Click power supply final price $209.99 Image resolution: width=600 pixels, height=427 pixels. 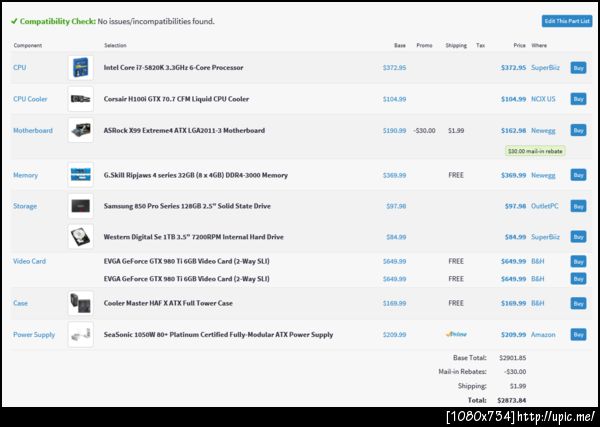[x=513, y=334]
